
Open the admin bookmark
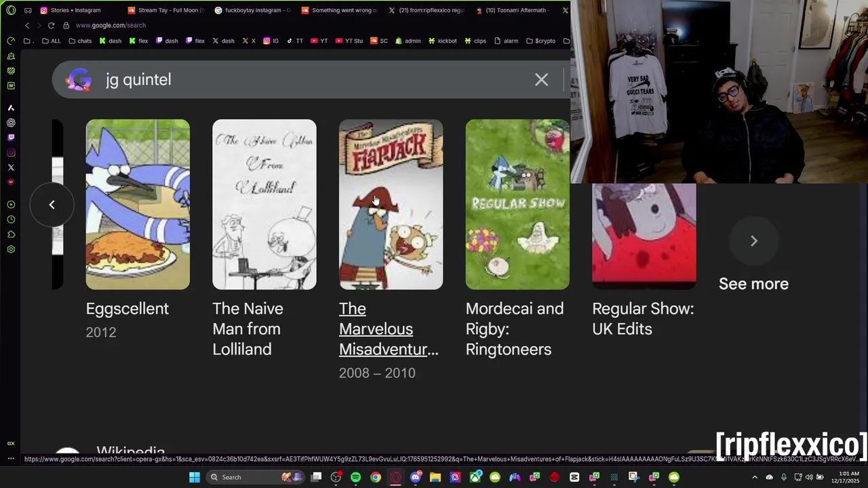point(408,41)
